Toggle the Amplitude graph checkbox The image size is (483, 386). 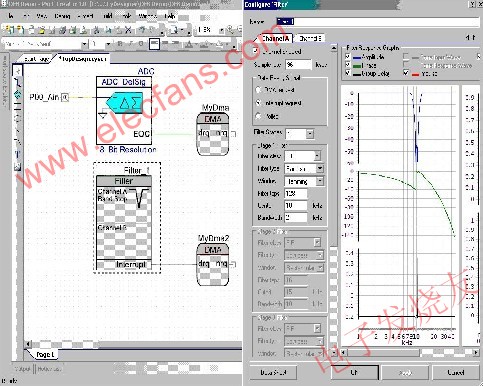(348, 57)
